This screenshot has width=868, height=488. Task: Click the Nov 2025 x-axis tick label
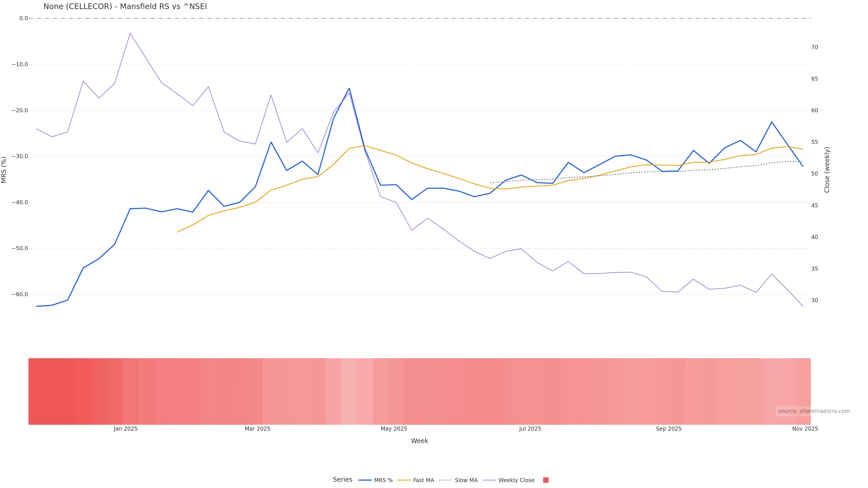point(805,429)
